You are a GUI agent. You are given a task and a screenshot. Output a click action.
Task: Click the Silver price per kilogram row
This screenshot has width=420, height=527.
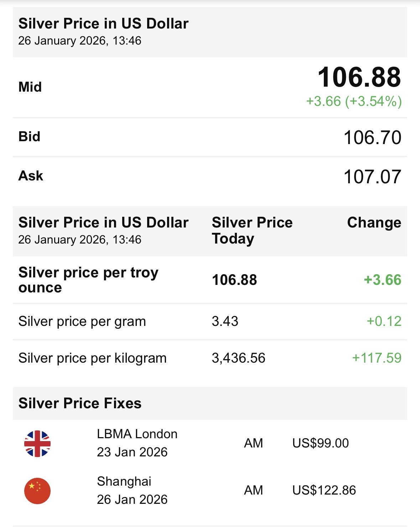click(210, 358)
